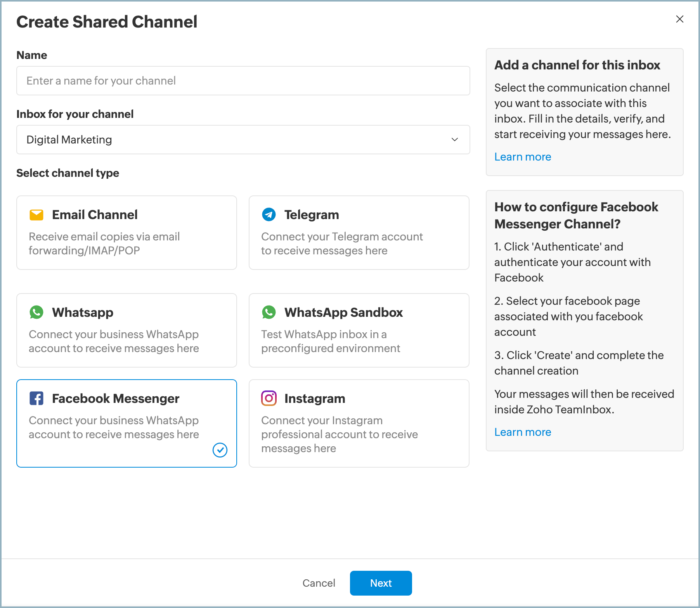
Task: Click the 'Select channel type' label
Action: (68, 173)
